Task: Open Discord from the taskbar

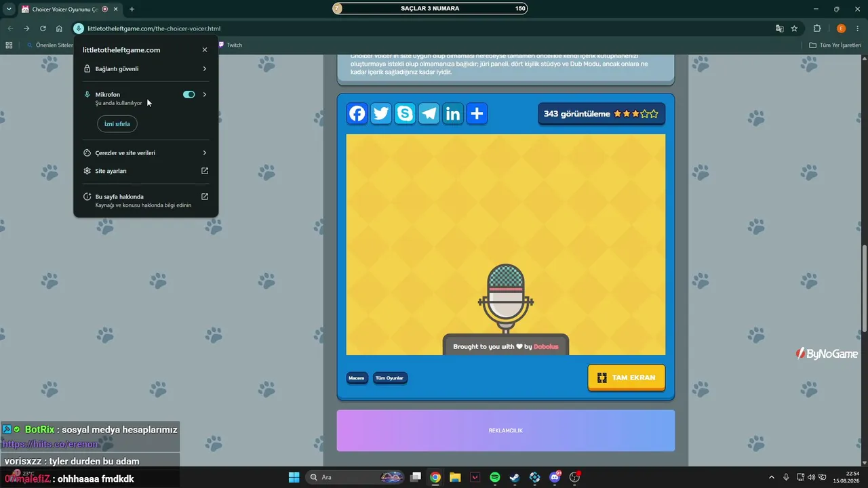Action: click(555, 477)
